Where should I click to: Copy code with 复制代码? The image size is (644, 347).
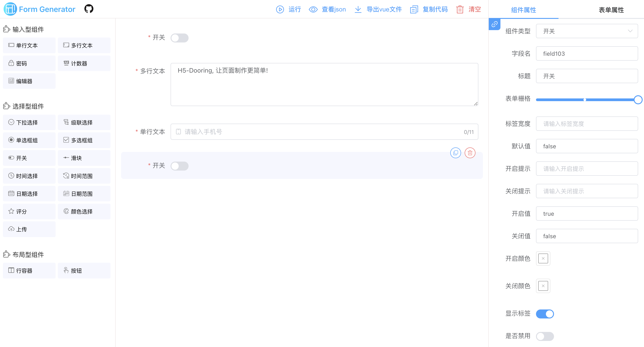(429, 9)
